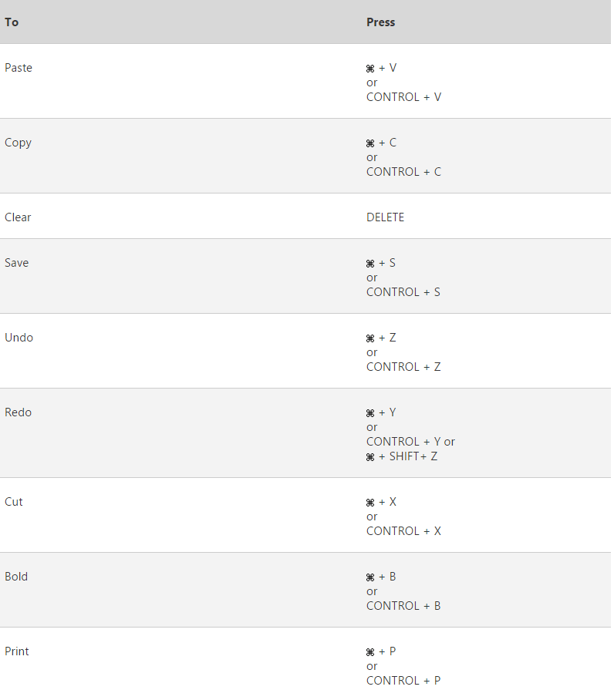Click the Command symbol in the Print row

[x=370, y=652]
